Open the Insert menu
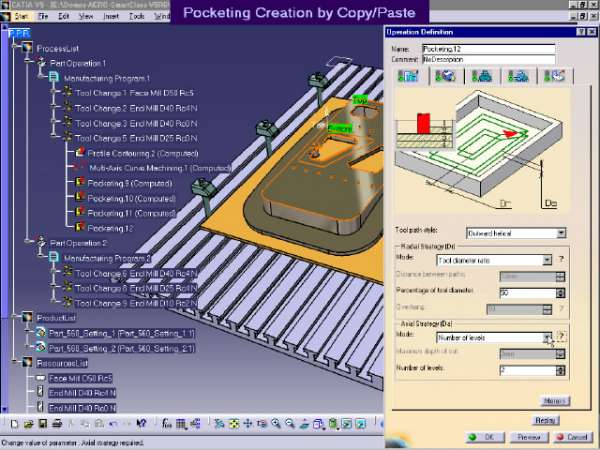The width and height of the screenshot is (600, 450). pos(111,16)
